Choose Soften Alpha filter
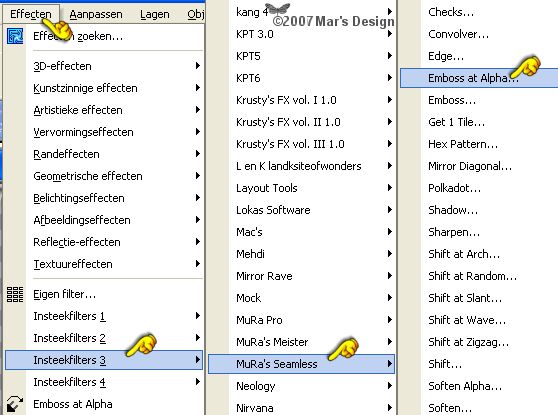The width and height of the screenshot is (558, 415). coord(465,386)
